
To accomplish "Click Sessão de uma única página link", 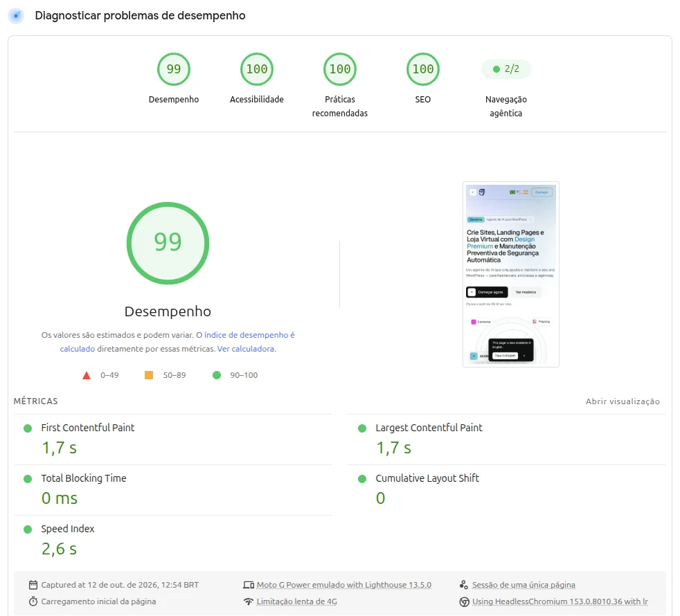I will 524,585.
